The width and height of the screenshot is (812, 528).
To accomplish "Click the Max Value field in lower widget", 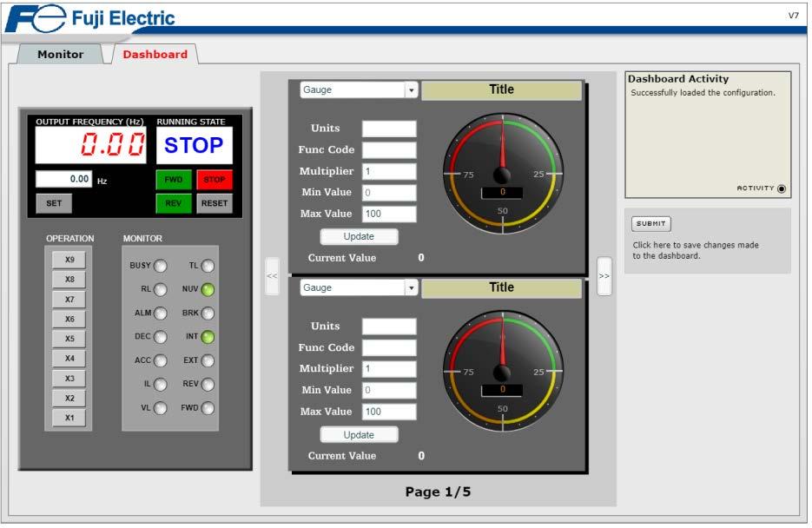I will (389, 412).
